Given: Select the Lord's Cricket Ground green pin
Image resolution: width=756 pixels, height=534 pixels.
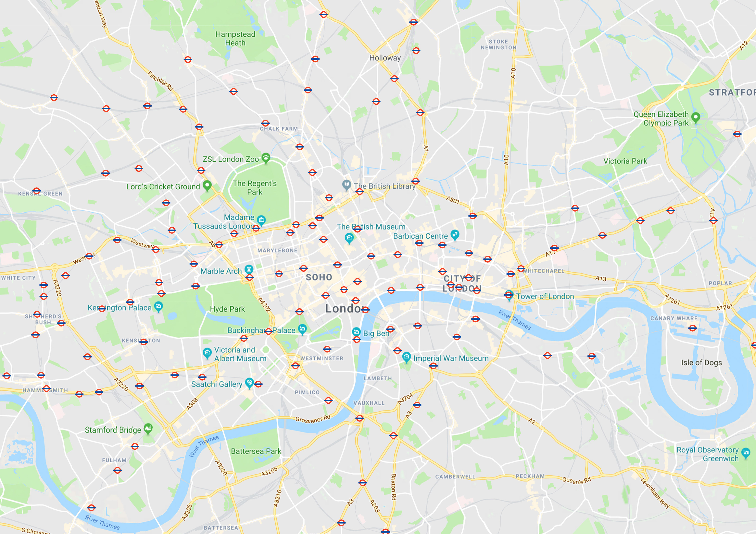Looking at the screenshot, I should (x=207, y=186).
